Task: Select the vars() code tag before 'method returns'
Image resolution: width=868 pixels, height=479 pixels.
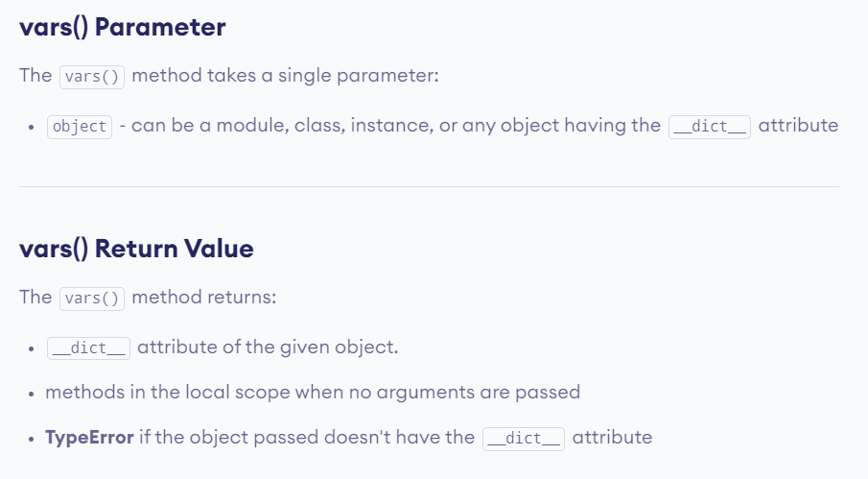Action: pyautogui.click(x=92, y=299)
